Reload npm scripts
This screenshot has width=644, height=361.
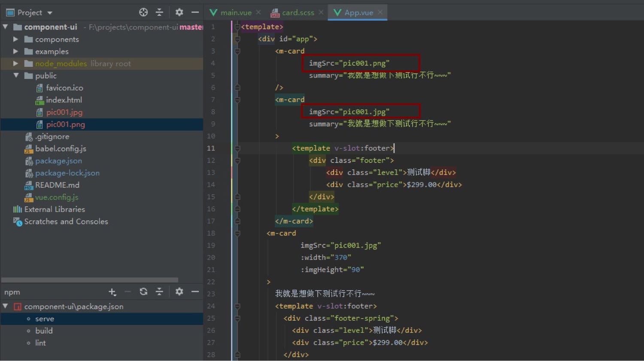click(143, 292)
